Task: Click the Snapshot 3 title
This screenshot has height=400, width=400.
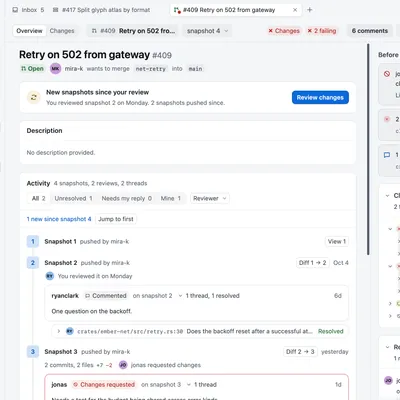Action: (61, 352)
